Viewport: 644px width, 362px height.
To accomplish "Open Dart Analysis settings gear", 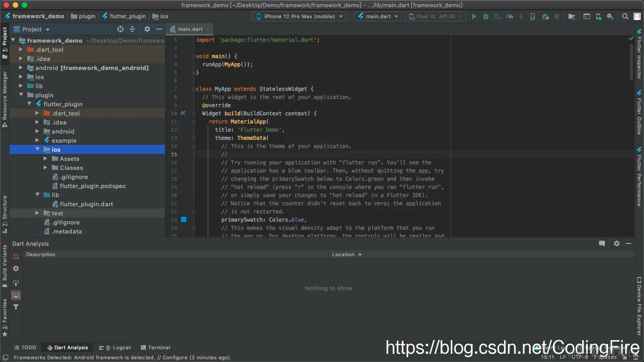I will click(16, 268).
